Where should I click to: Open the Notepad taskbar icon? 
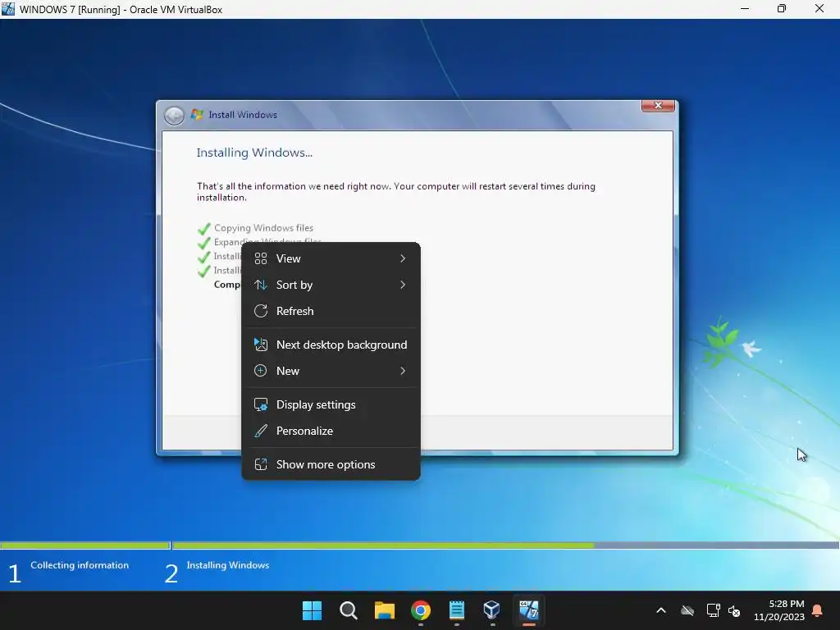click(456, 610)
